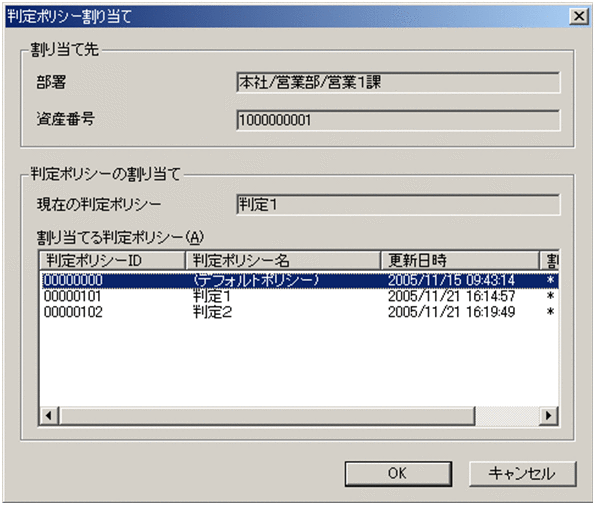Click the scrollbar track right of thumb

click(507, 415)
